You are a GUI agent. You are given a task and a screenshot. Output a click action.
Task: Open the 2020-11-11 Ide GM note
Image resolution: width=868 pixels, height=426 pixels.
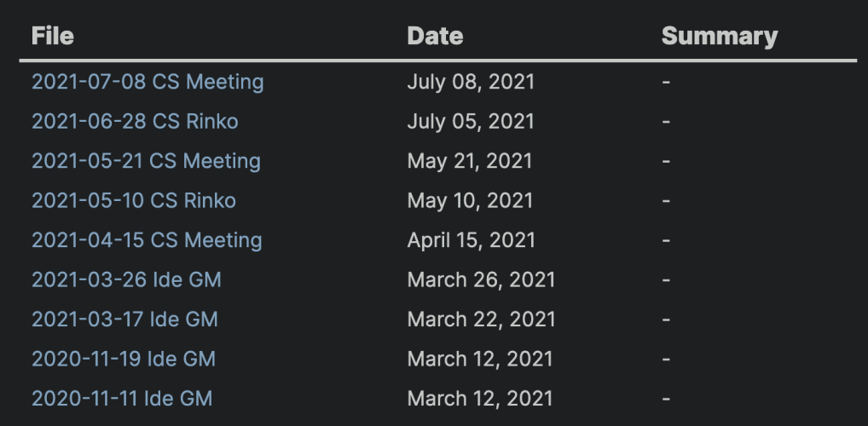(x=122, y=399)
